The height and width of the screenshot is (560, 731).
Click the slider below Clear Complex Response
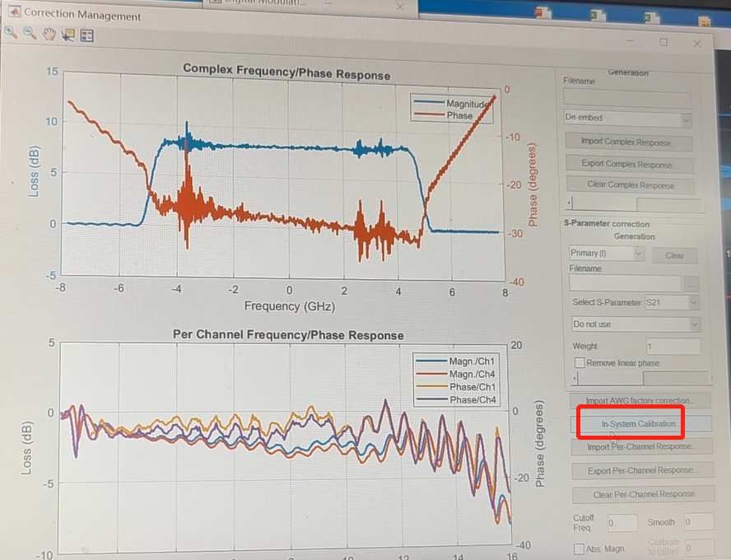(635, 204)
